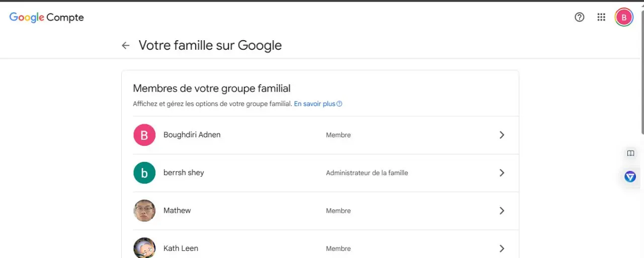644x258 pixels.
Task: Open the En savoir plus link
Action: click(x=318, y=104)
